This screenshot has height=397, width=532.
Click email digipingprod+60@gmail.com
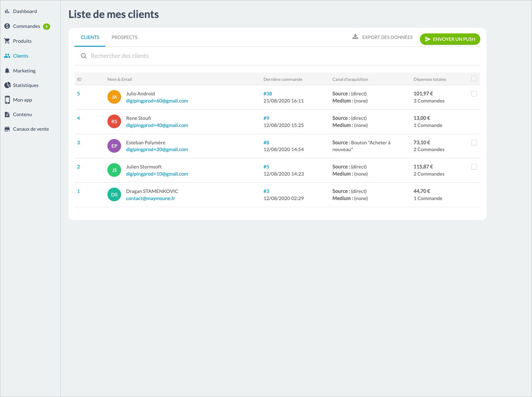(157, 101)
